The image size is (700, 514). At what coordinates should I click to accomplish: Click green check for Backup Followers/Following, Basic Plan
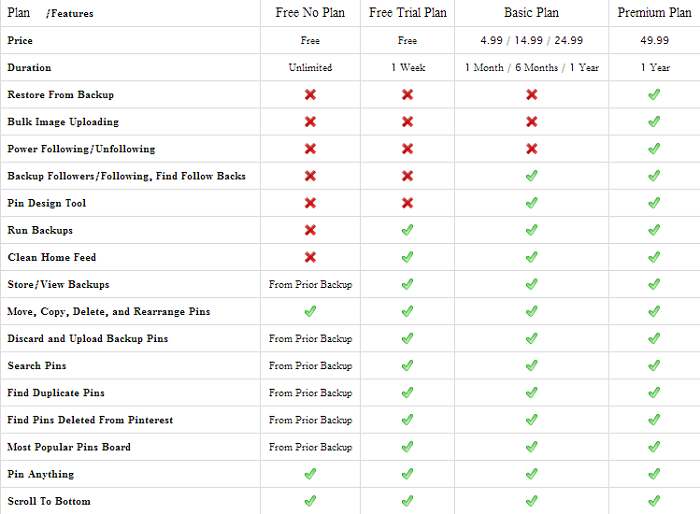[532, 176]
